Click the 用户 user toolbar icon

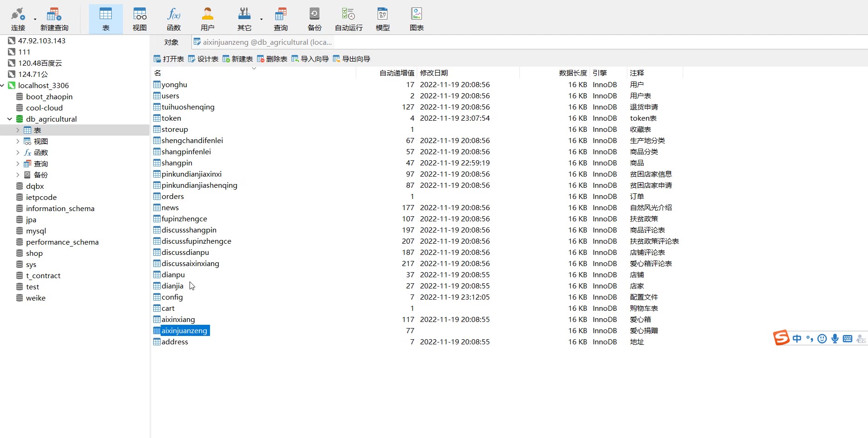pyautogui.click(x=207, y=19)
